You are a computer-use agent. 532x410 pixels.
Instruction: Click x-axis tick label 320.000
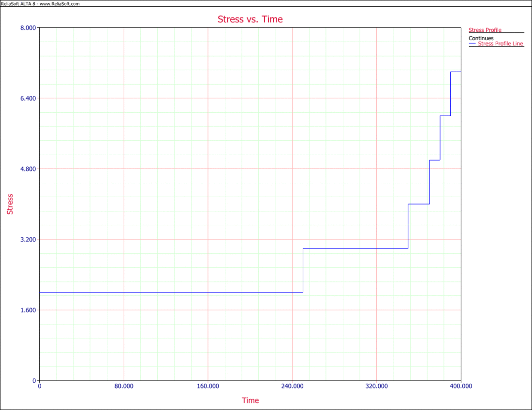tap(377, 386)
